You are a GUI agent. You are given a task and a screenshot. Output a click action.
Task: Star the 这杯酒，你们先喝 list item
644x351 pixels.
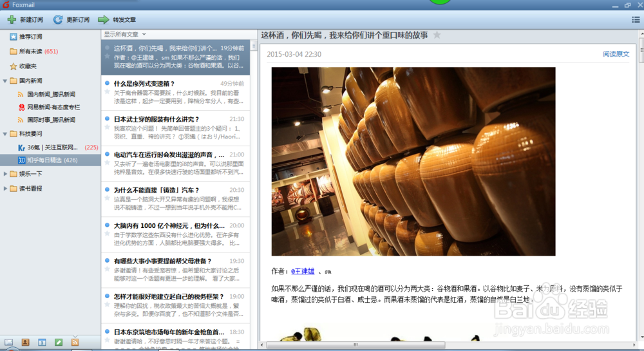click(x=107, y=56)
